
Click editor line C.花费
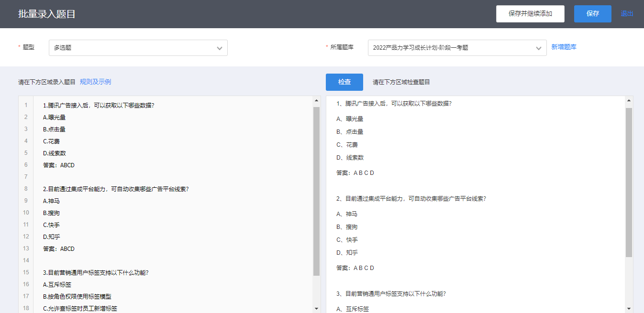point(51,141)
